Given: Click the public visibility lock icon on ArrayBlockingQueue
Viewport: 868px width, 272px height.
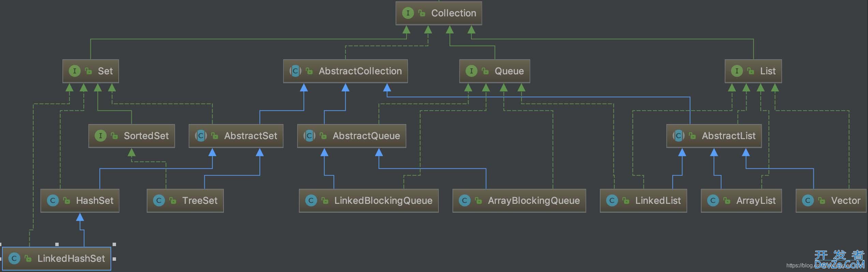Looking at the screenshot, I should pyautogui.click(x=479, y=200).
